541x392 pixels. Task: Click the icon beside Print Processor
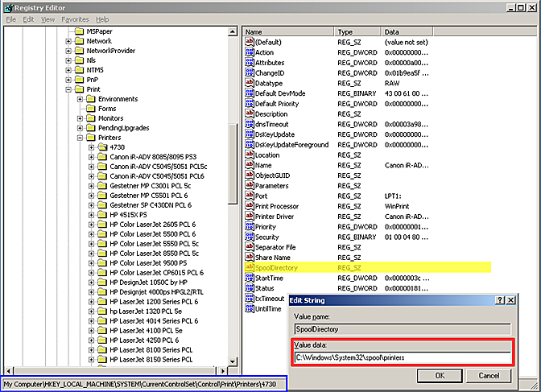250,206
